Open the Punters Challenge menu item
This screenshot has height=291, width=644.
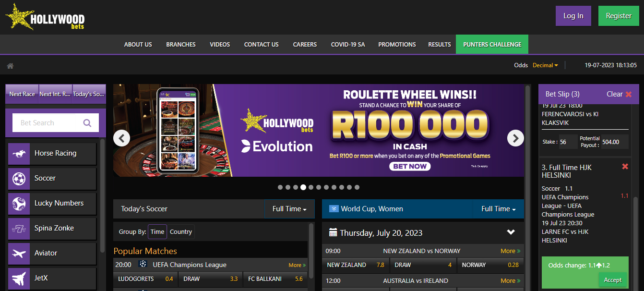click(492, 44)
